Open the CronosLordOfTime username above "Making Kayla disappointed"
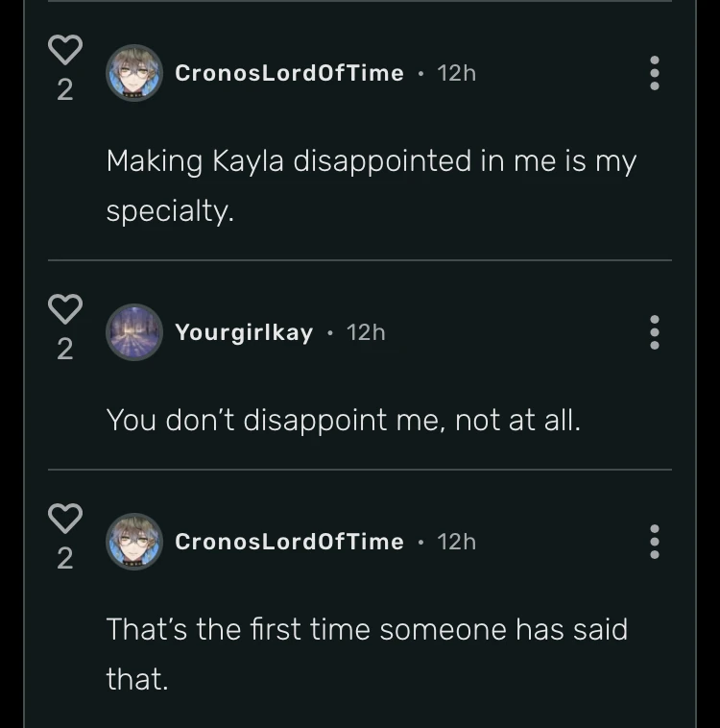 pyautogui.click(x=289, y=73)
